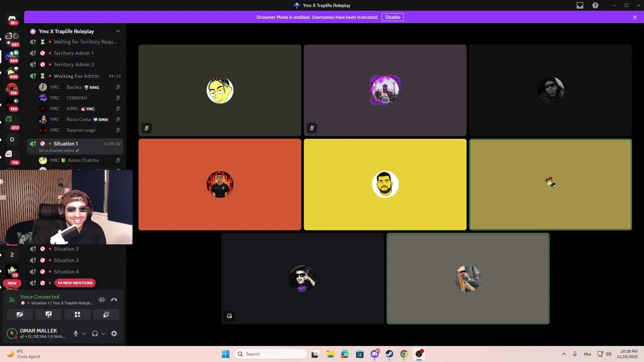Disconnect from voice call

[x=114, y=300]
